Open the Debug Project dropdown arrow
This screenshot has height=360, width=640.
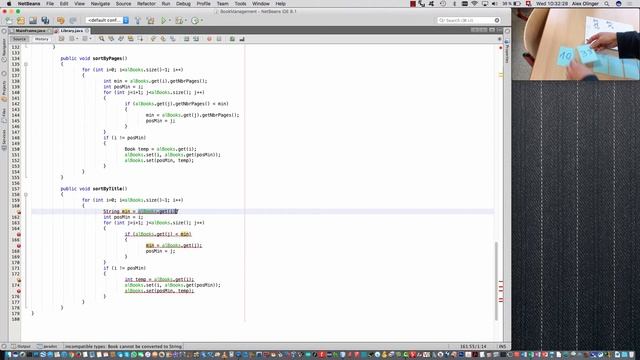(186, 20)
